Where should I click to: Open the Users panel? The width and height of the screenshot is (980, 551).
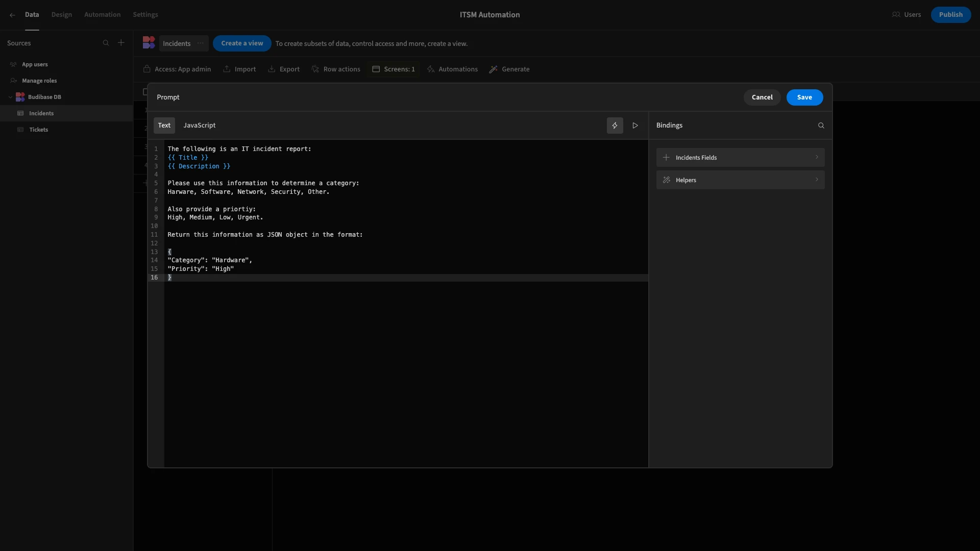point(906,15)
